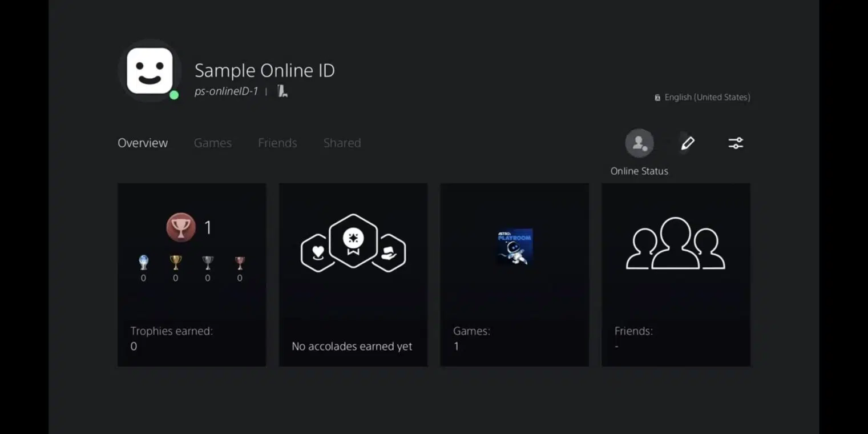The width and height of the screenshot is (868, 434).
Task: Select the Overview tab
Action: (143, 143)
